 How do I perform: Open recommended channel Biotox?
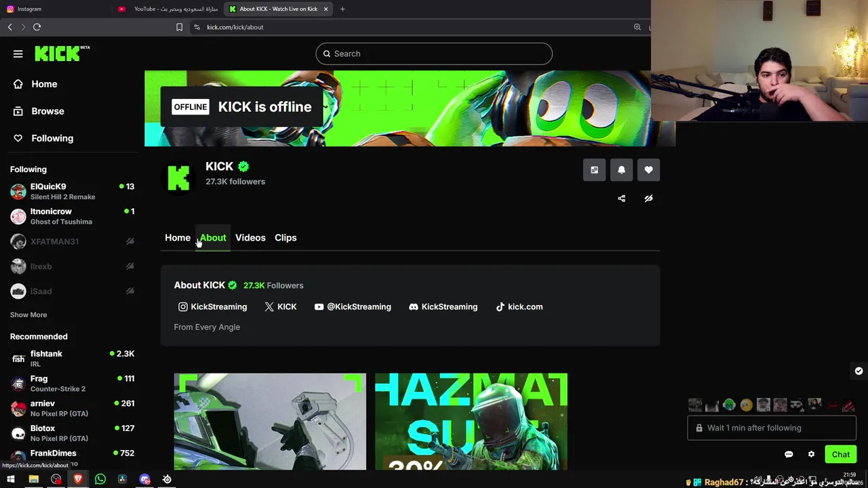(72, 433)
